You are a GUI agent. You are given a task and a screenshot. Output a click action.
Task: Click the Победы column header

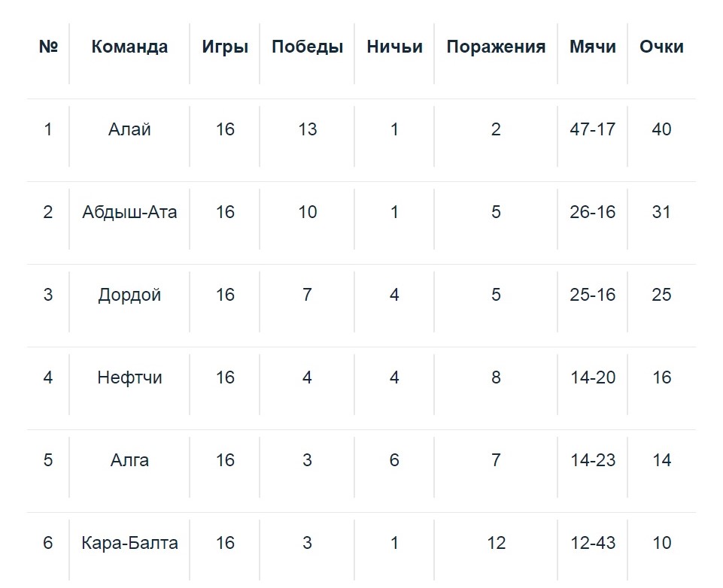click(307, 47)
